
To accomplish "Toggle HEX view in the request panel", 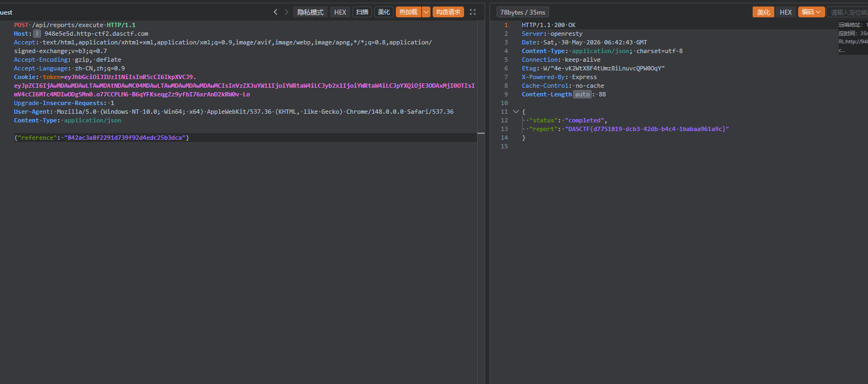I will (340, 12).
